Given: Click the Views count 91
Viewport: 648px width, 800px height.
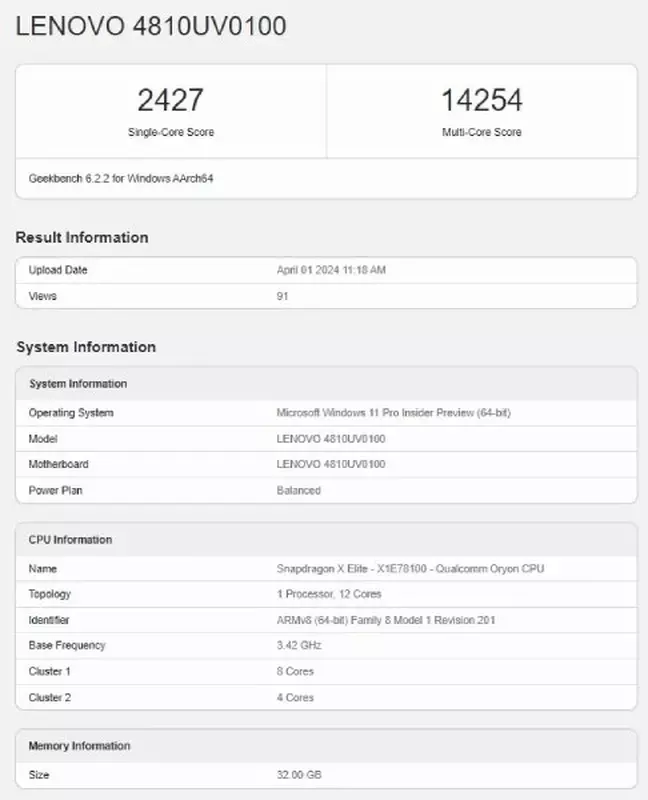Looking at the screenshot, I should click(282, 296).
